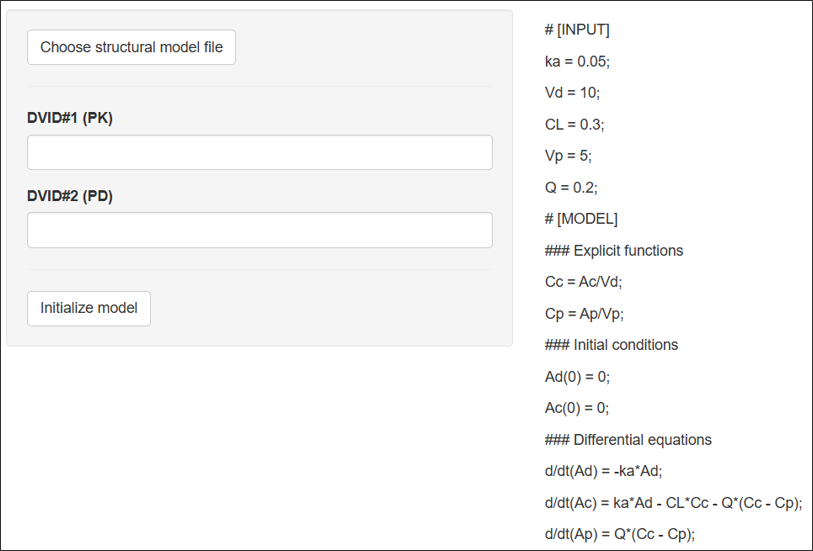Click the DVID#2 (PD) label
The image size is (813, 551).
70,196
